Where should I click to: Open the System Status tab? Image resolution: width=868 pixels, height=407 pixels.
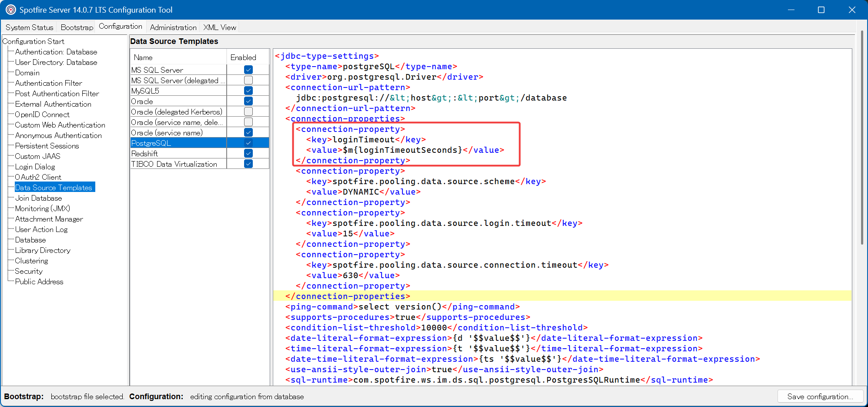[x=29, y=27]
